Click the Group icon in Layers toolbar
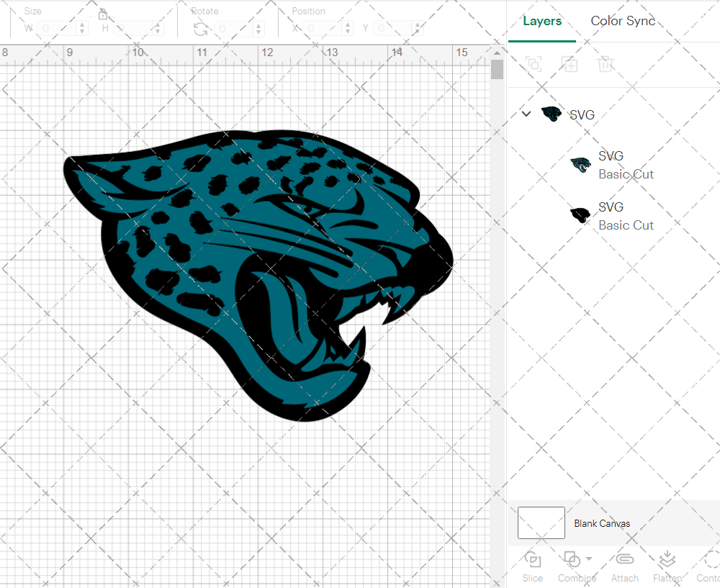 click(x=534, y=64)
